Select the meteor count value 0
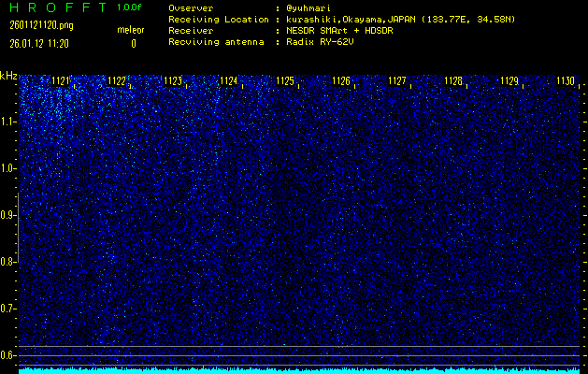 tap(133, 43)
